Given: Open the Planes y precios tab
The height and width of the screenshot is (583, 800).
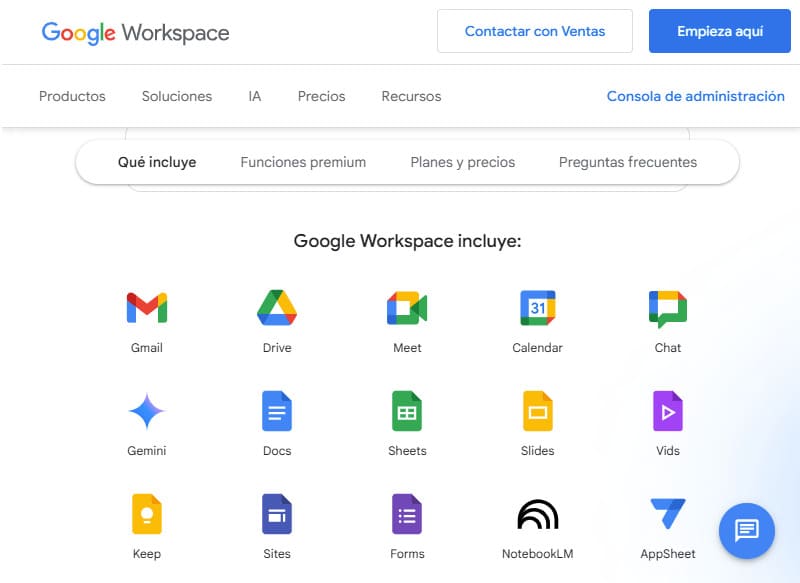Looking at the screenshot, I should (461, 161).
